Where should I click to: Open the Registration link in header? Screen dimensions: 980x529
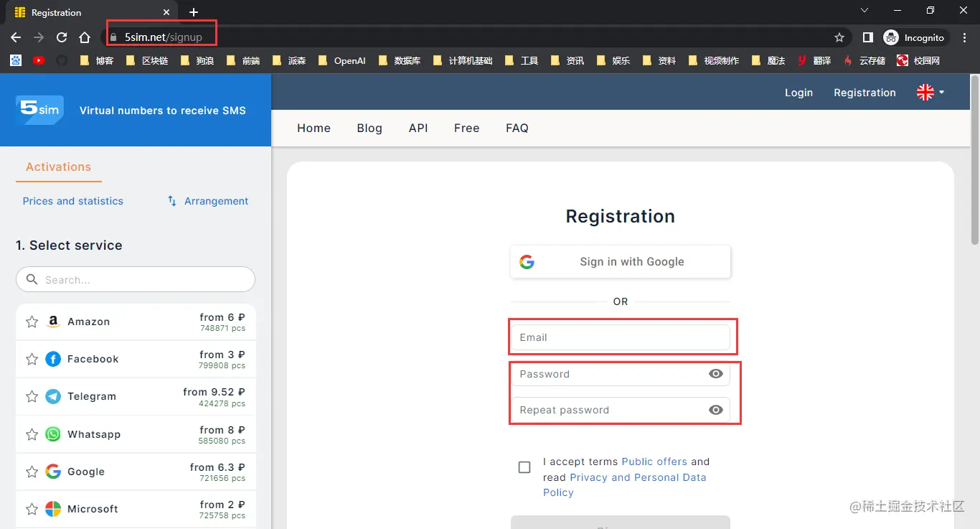pos(864,93)
